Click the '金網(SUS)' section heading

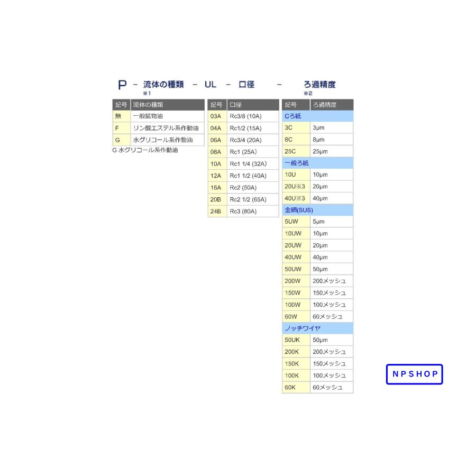[x=317, y=210]
